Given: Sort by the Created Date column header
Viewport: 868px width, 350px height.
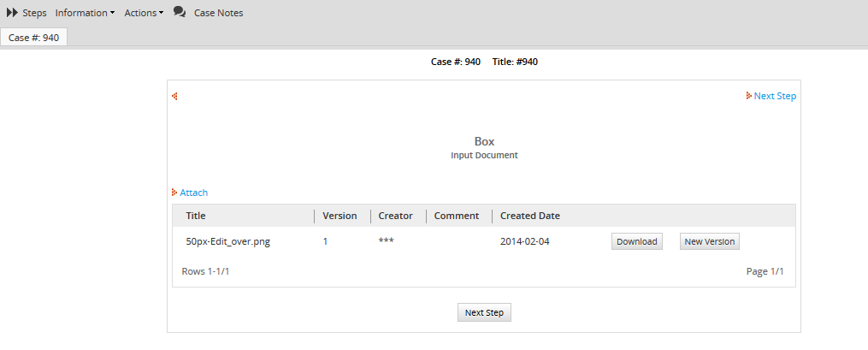Looking at the screenshot, I should pos(529,216).
